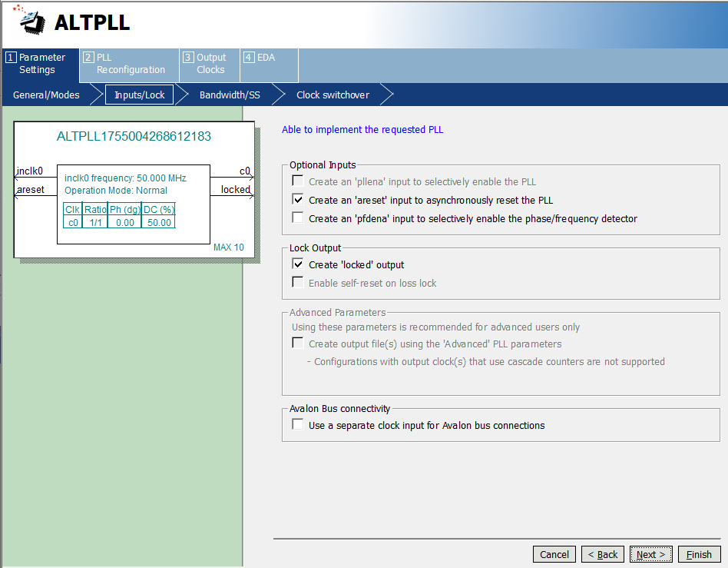The width and height of the screenshot is (728, 568).
Task: Proceed with the Next button
Action: coord(651,554)
